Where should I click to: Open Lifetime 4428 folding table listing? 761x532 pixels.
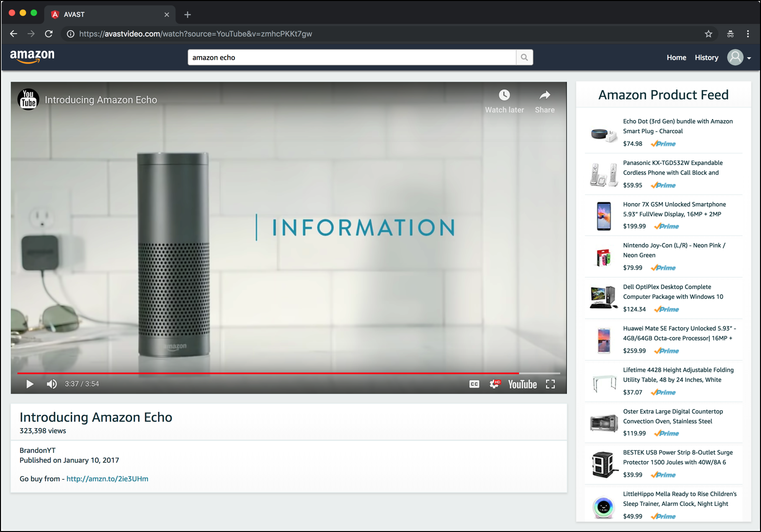[x=678, y=375]
